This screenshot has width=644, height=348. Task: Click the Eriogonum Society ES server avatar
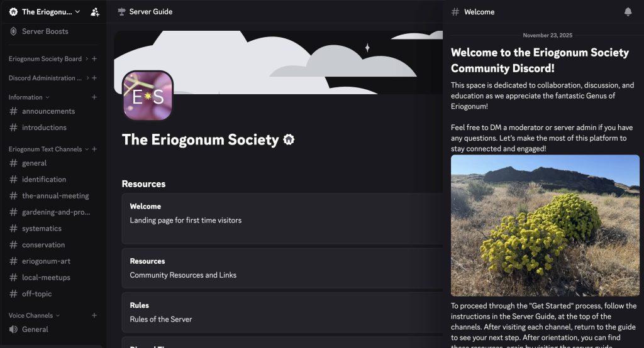click(147, 95)
